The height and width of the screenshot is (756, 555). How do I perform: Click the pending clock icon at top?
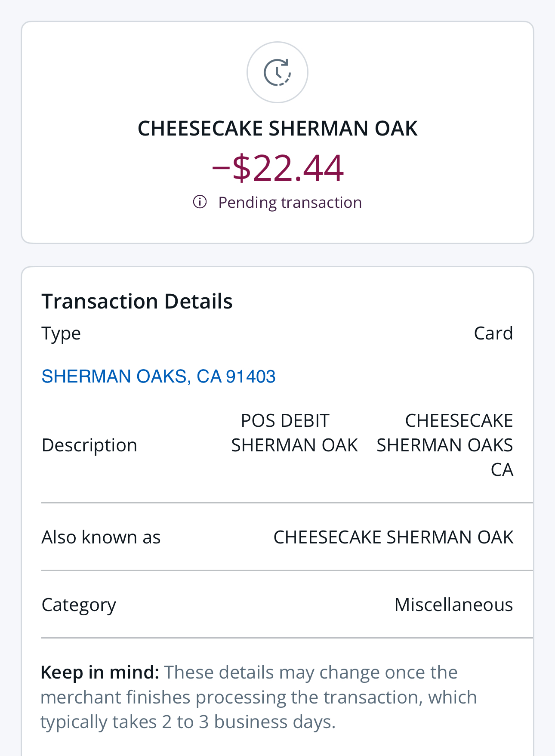tap(277, 72)
